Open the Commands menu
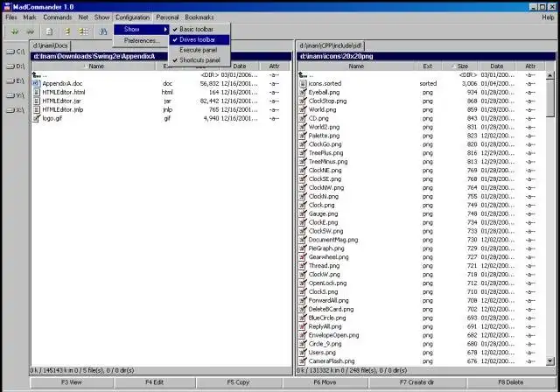560x392 pixels. tap(58, 17)
